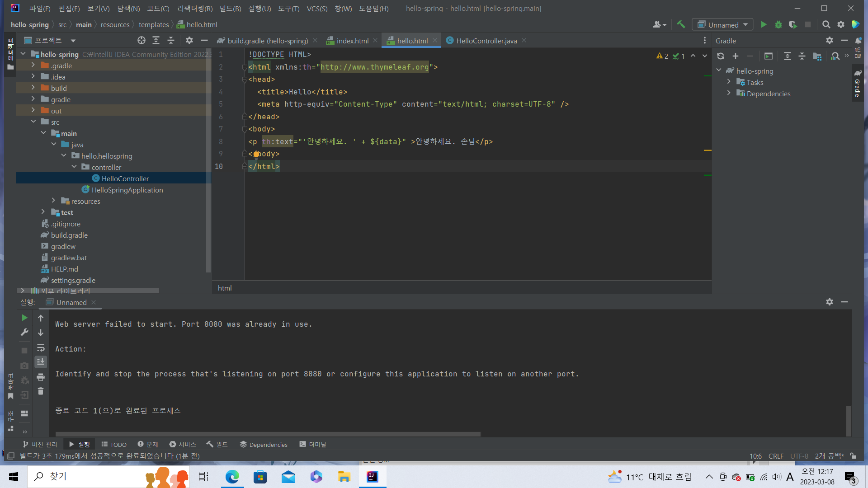Open the 파일 menu

[39, 9]
